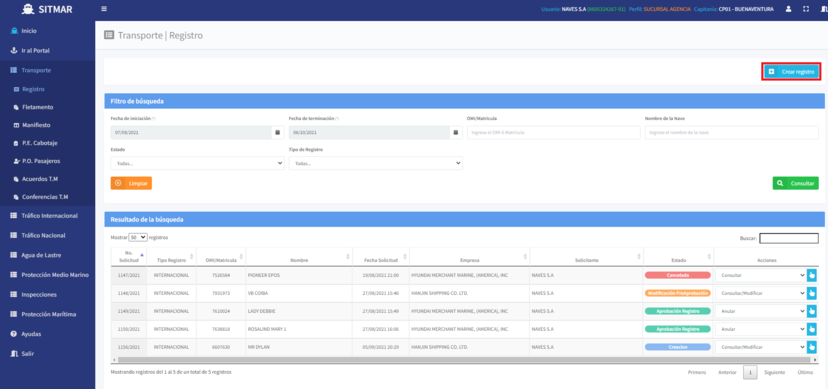Open calendar for Fecha de iniciación

point(277,132)
